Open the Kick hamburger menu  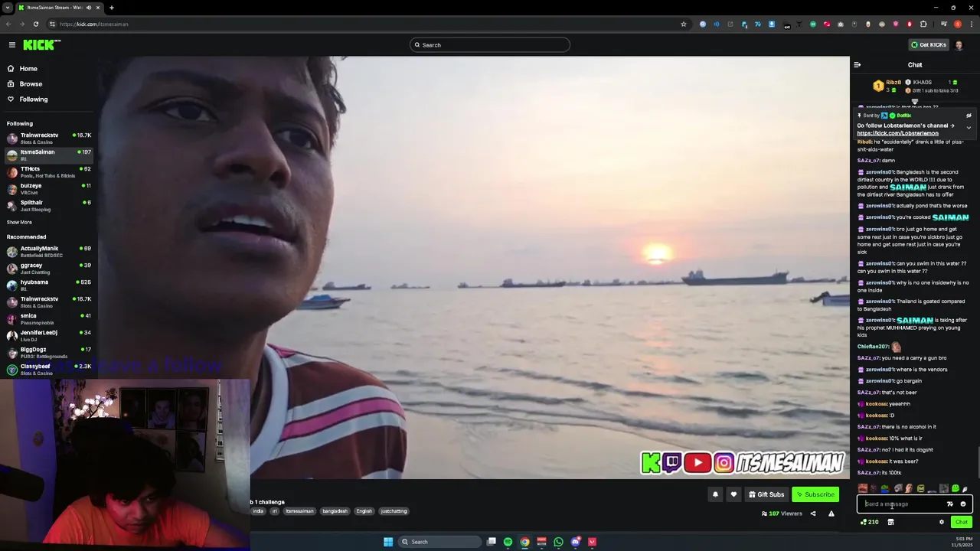[x=11, y=45]
